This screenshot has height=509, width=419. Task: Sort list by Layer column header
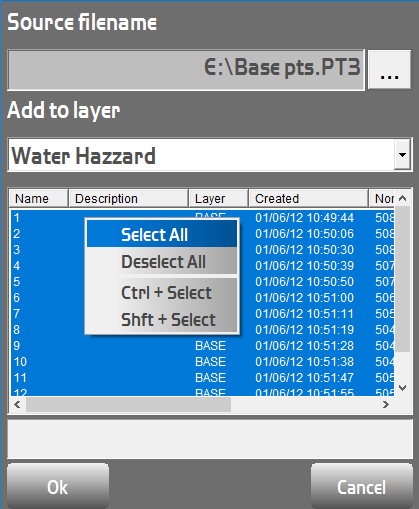pyautogui.click(x=219, y=199)
